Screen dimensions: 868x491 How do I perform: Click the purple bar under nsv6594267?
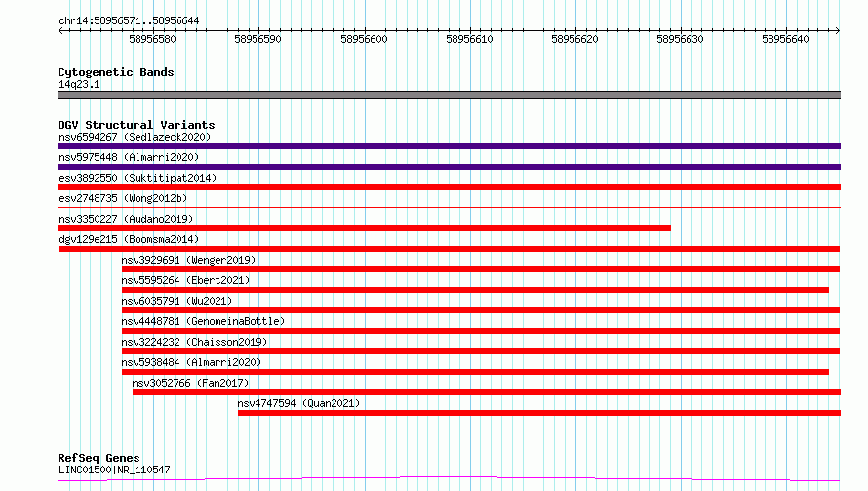pos(449,146)
